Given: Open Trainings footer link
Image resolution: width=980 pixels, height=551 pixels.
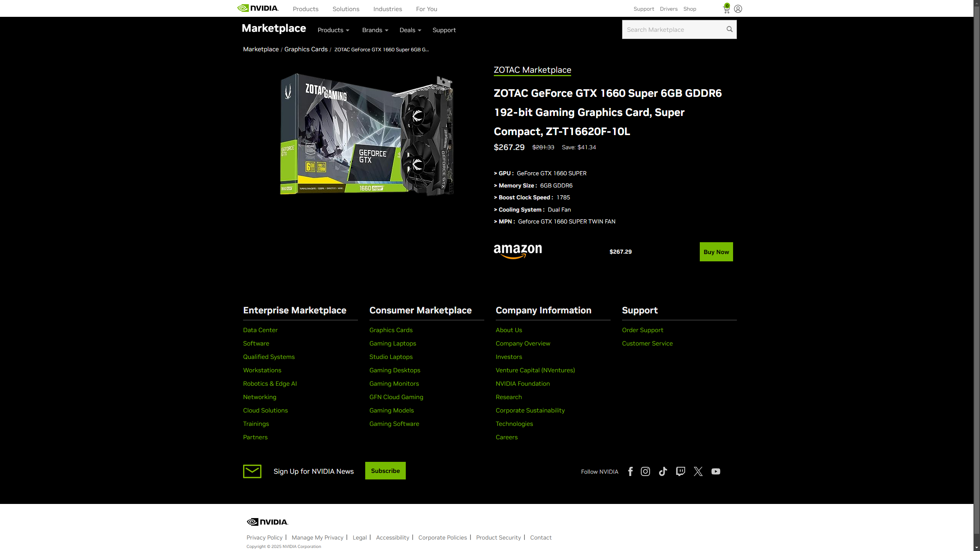Looking at the screenshot, I should 256,424.
